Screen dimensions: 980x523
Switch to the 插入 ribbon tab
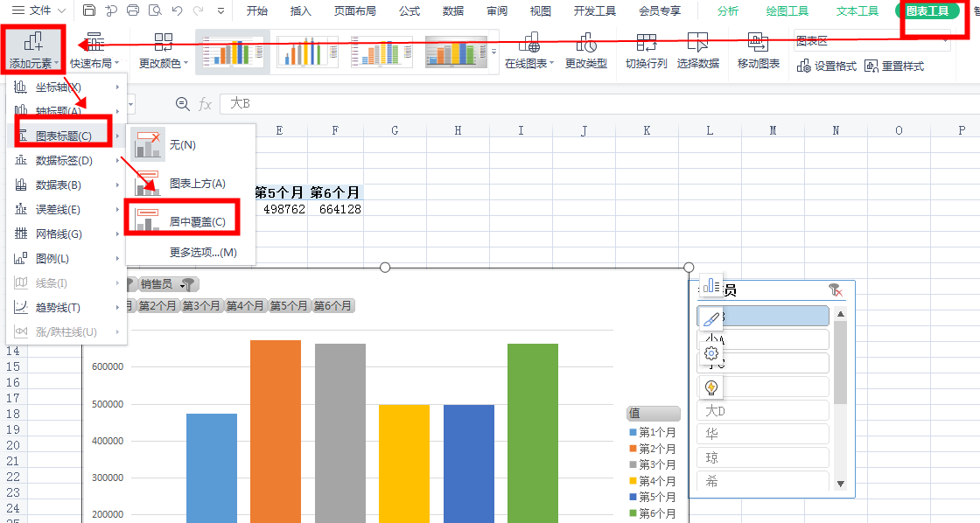300,10
